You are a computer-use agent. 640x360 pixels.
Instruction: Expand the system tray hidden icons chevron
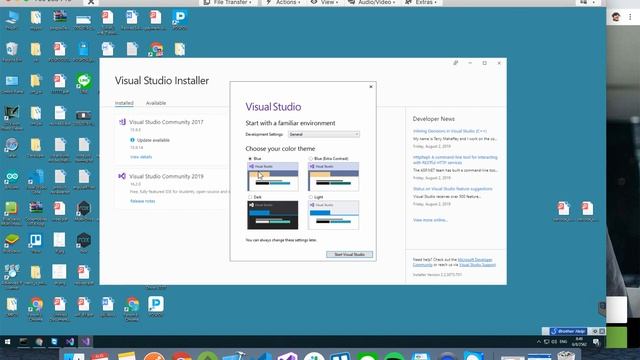click(538, 342)
